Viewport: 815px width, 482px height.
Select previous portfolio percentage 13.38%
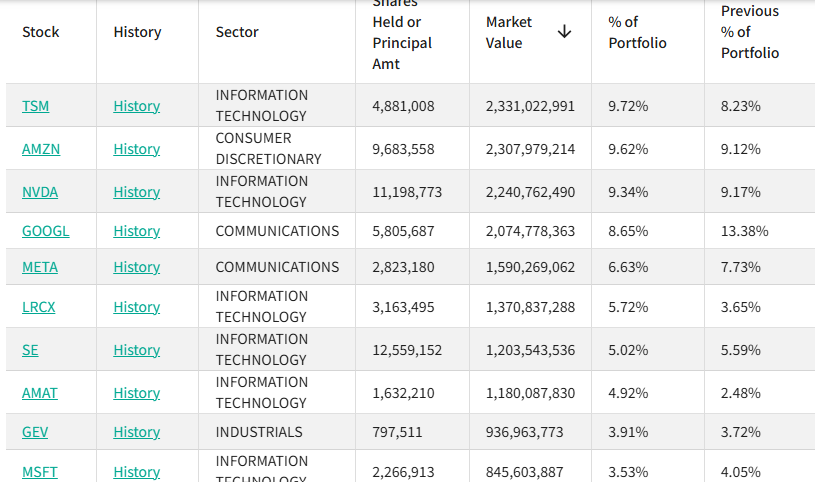[744, 231]
